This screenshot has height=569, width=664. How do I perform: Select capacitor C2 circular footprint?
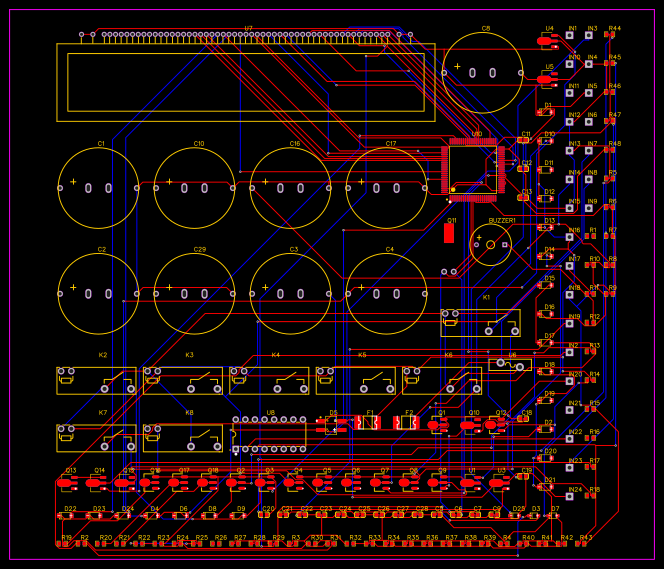98,294
